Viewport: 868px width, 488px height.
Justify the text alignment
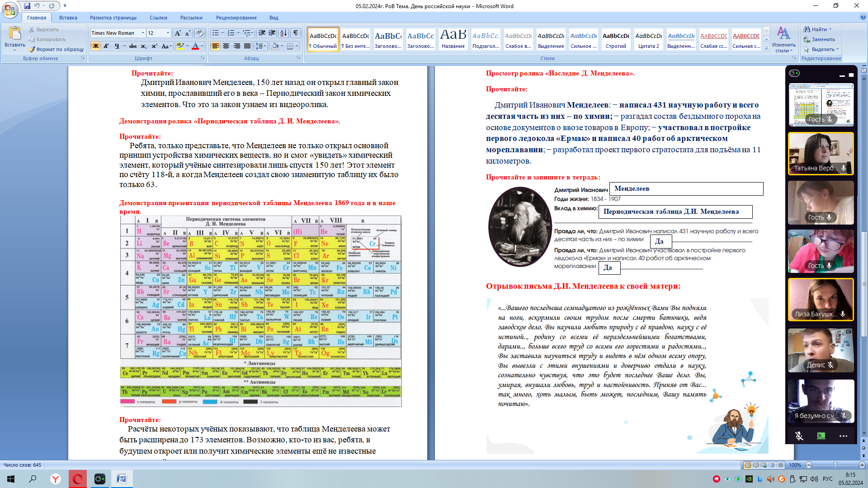(247, 46)
